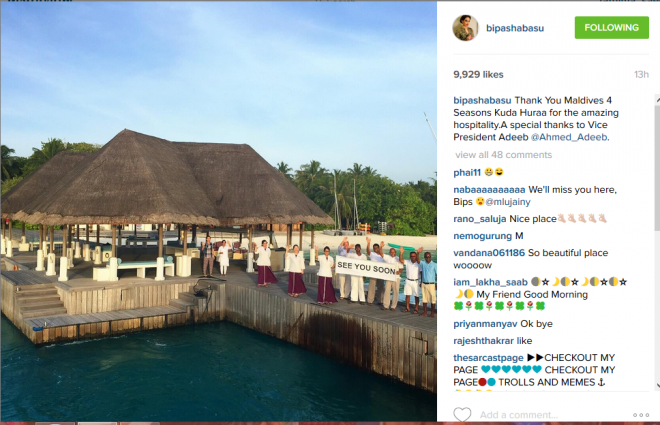Expand view all 48 comments
This screenshot has width=660, height=425.
click(503, 155)
